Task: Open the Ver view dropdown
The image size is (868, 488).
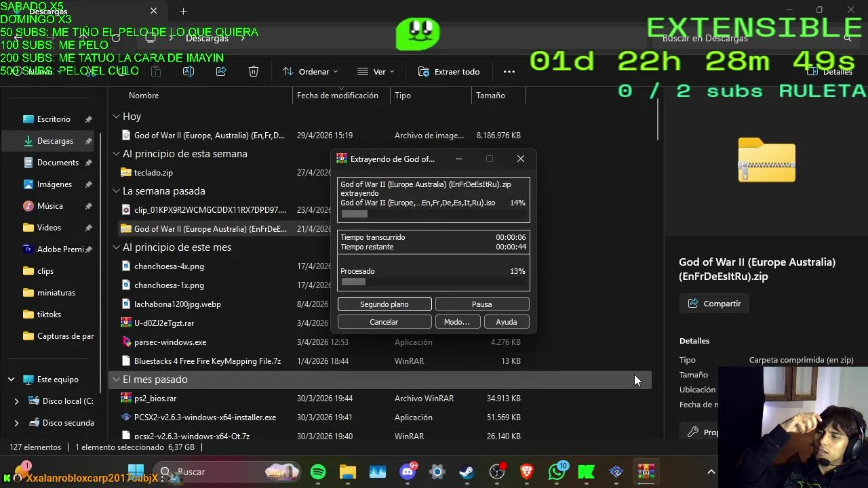Action: click(376, 71)
